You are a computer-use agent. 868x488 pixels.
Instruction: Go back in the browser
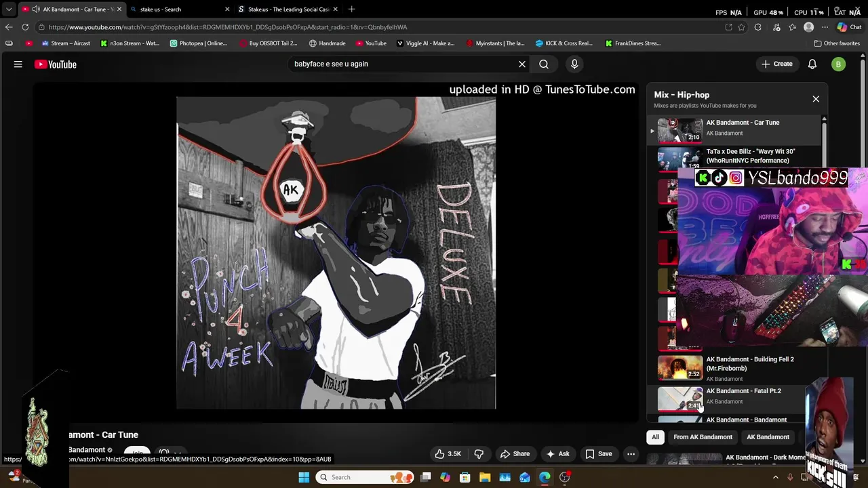(x=9, y=27)
